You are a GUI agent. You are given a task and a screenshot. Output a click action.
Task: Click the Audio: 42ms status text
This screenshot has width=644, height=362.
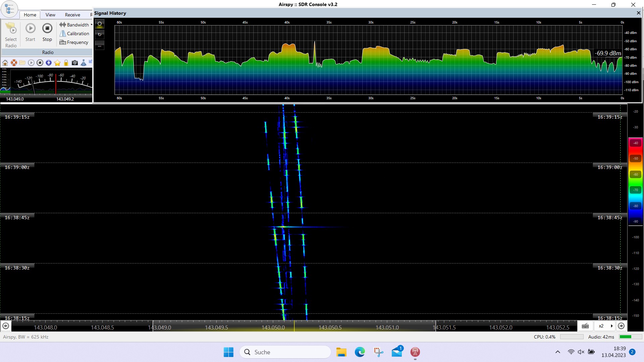click(601, 337)
